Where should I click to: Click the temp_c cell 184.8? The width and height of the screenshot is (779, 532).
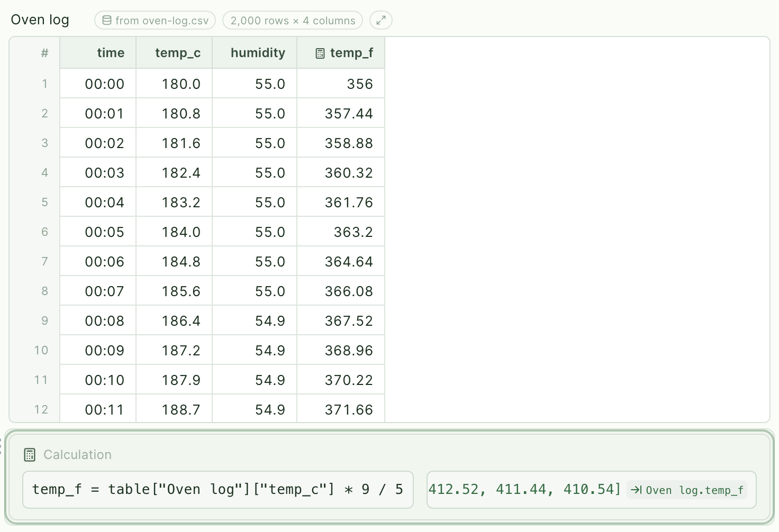tap(174, 261)
